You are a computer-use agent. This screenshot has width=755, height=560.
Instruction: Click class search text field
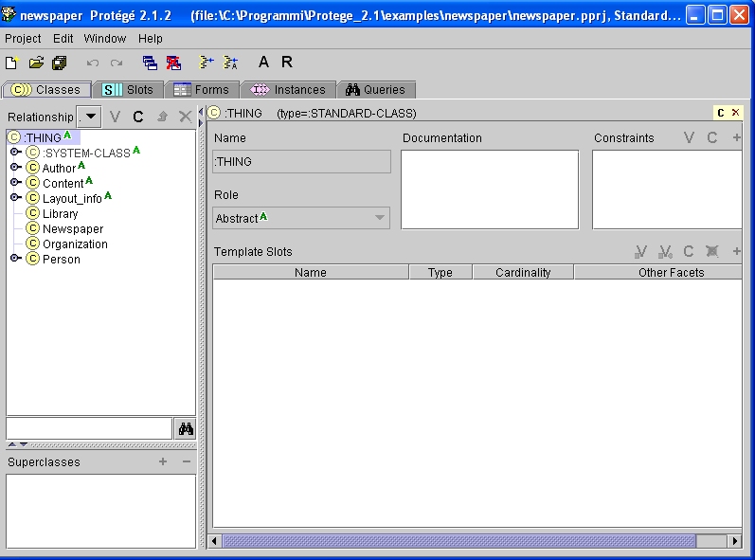89,428
